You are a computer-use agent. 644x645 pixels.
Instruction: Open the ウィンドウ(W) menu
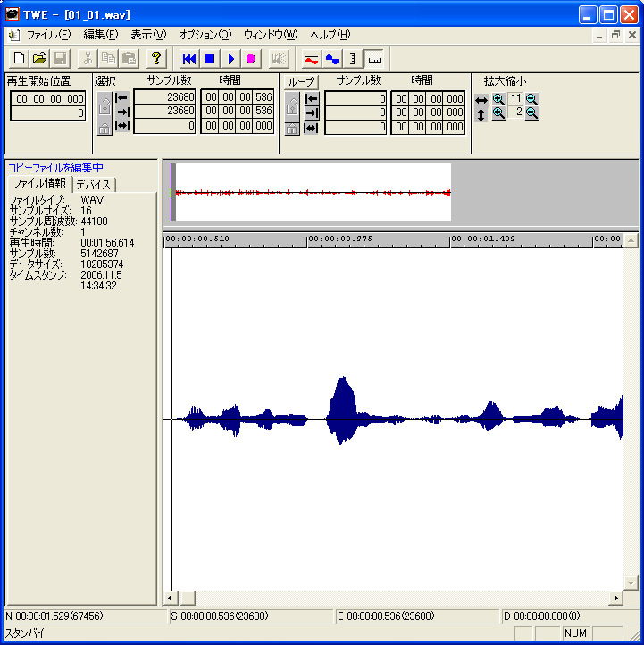pyautogui.click(x=270, y=35)
